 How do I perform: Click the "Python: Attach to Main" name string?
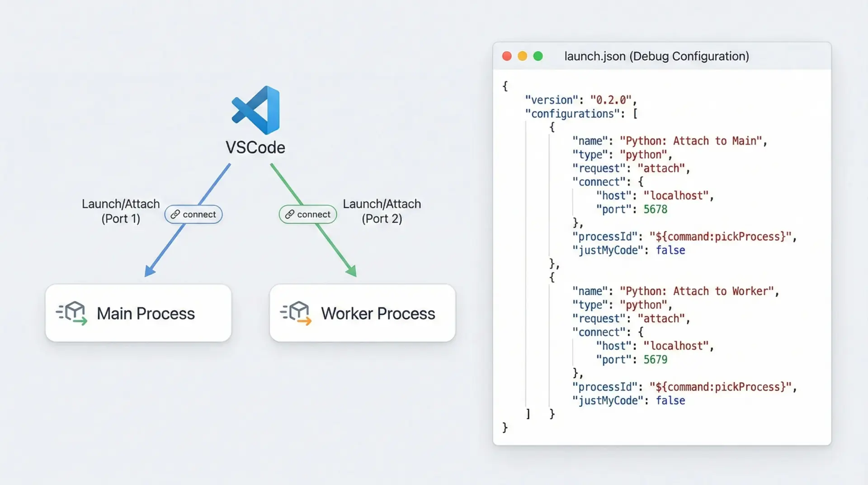pos(690,141)
